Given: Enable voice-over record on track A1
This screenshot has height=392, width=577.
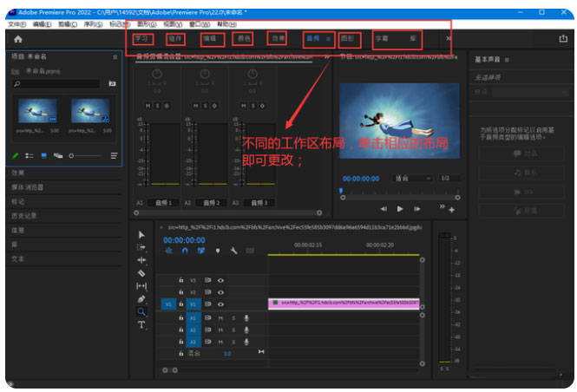Looking at the screenshot, I should 246,317.
